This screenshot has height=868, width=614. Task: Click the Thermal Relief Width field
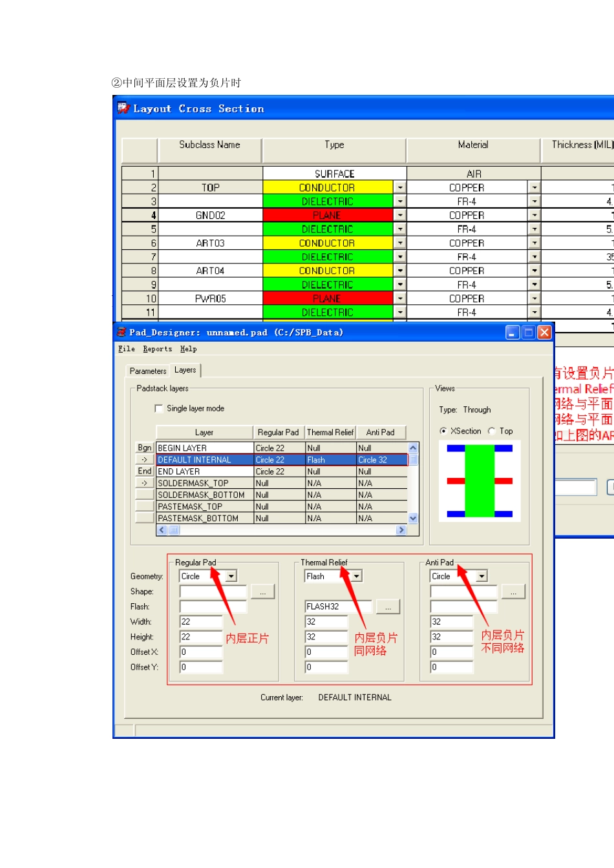(326, 622)
